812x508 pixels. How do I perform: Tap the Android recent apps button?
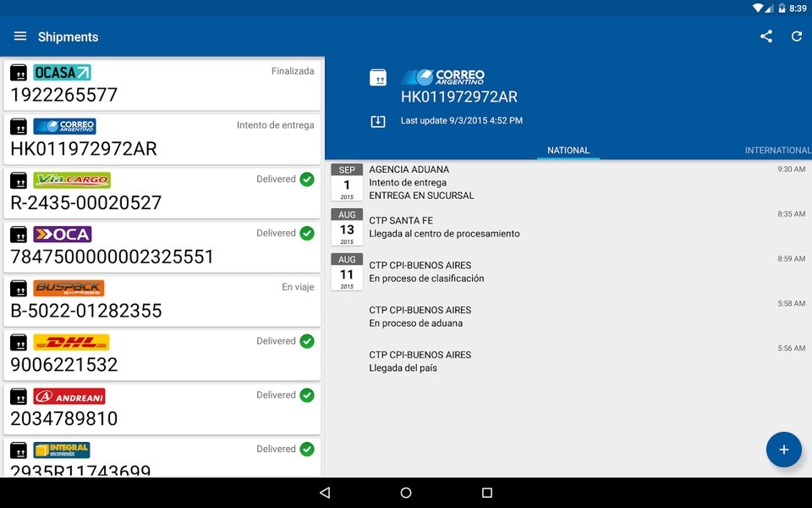(487, 493)
